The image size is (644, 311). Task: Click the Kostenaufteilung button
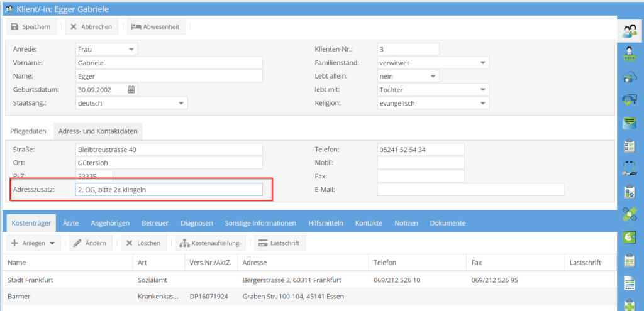pos(209,243)
